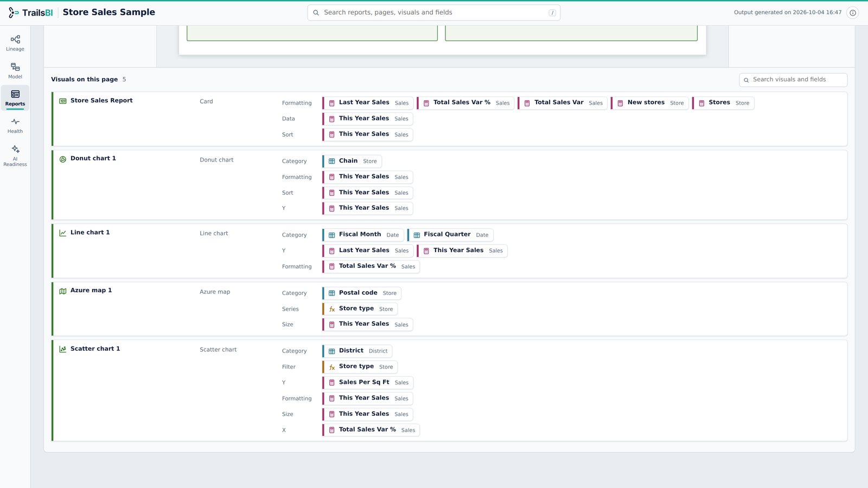This screenshot has height=488, width=868.
Task: Select the Postal code field chip
Action: 362,293
